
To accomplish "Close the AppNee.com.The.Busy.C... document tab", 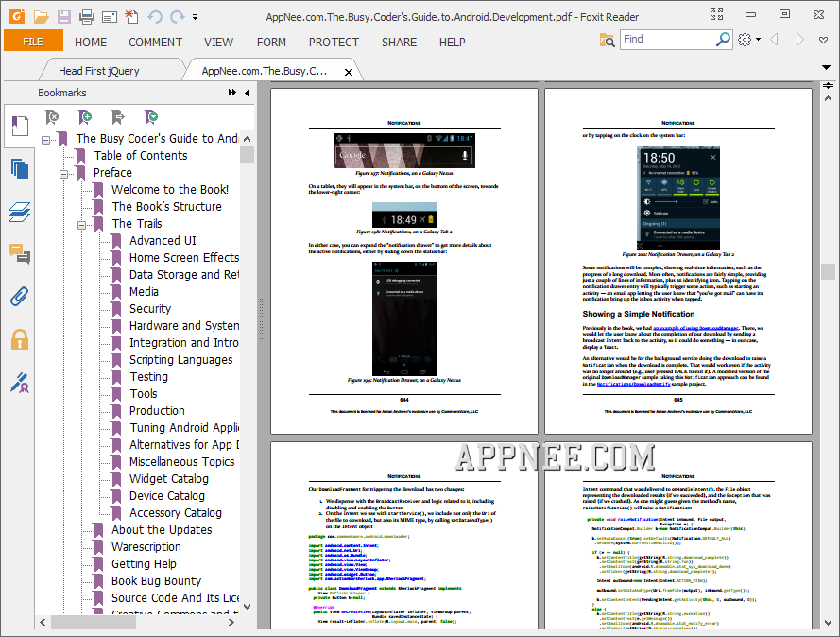I will tap(349, 72).
